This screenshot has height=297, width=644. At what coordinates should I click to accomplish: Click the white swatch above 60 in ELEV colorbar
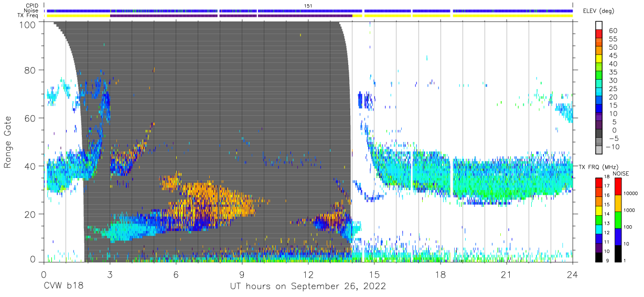pos(599,25)
